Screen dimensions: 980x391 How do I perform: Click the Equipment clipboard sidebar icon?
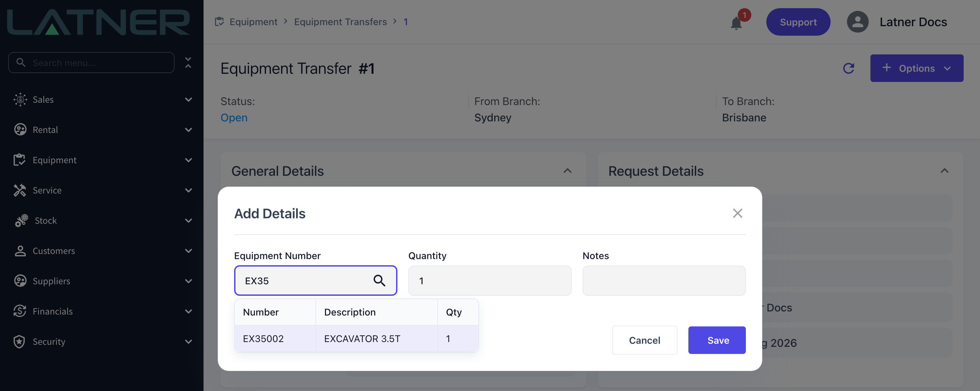(x=19, y=160)
